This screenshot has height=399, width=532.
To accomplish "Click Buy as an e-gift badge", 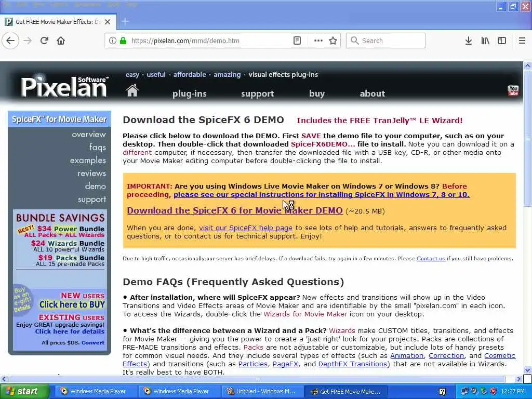I will (22, 299).
